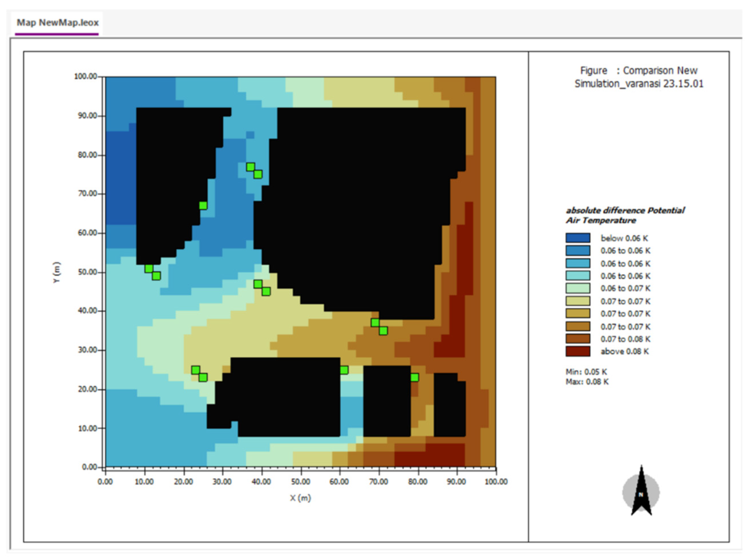Click the green marker at the wide bottom building's top-right corner
The image size is (750, 560).
[344, 370]
